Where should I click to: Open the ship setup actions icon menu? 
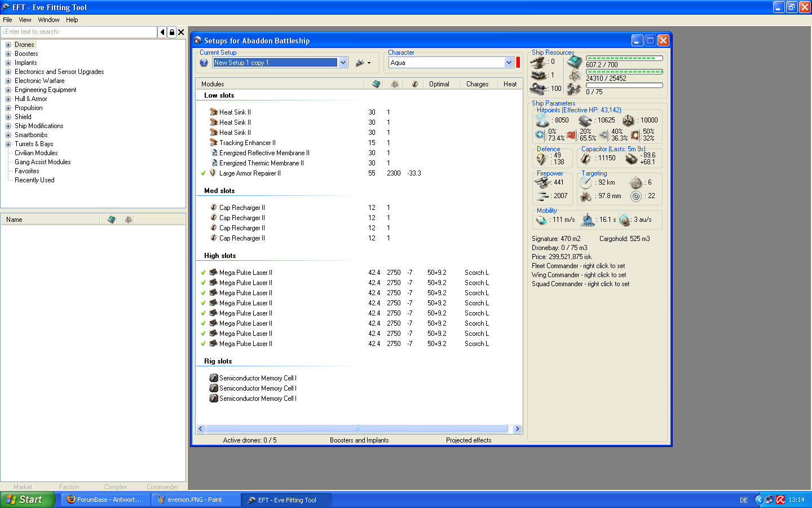(x=363, y=63)
